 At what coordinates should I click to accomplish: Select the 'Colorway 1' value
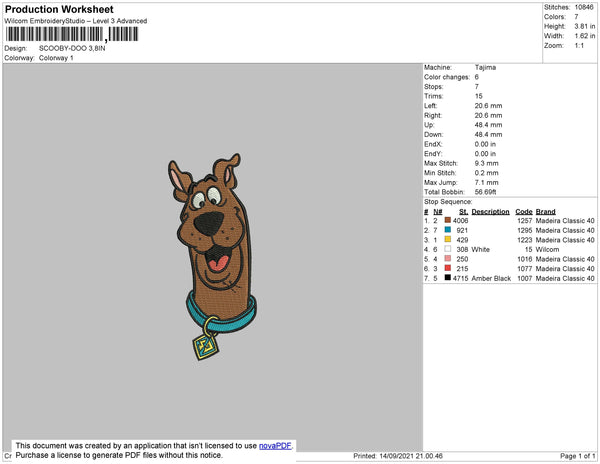coord(56,58)
